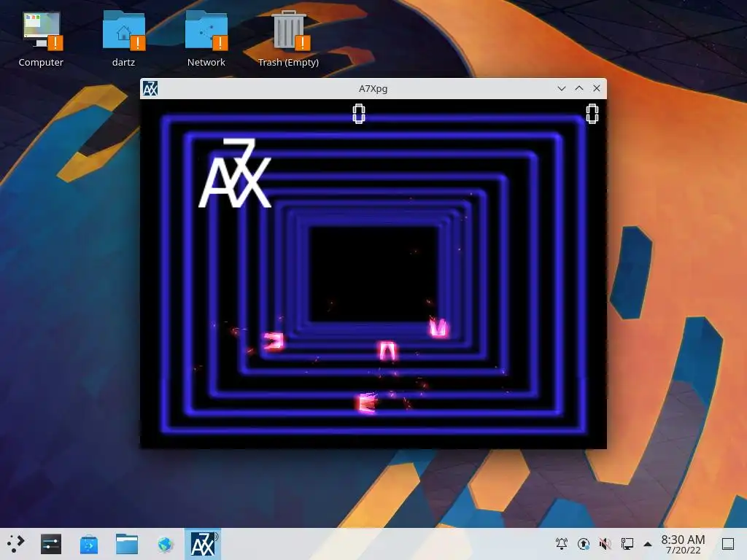Screen dimensions: 747x560
Task: Launch the web browser from the taskbar
Action: tap(166, 544)
